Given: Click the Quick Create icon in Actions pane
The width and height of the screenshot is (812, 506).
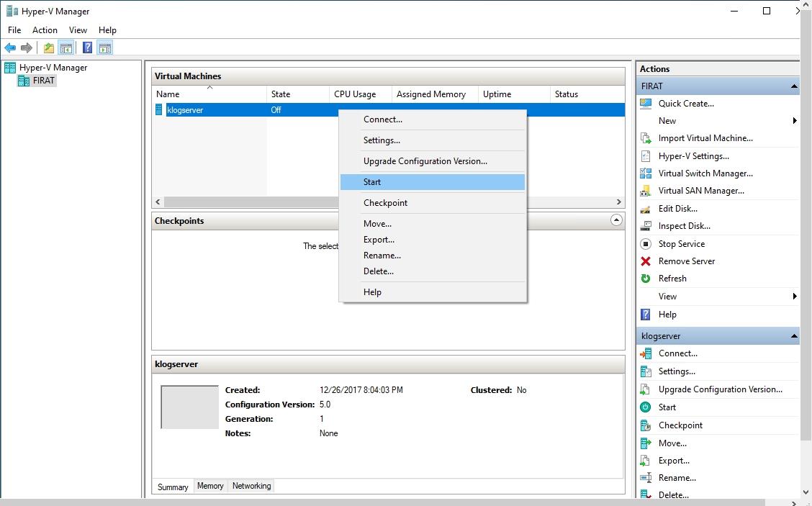Looking at the screenshot, I should tap(646, 104).
